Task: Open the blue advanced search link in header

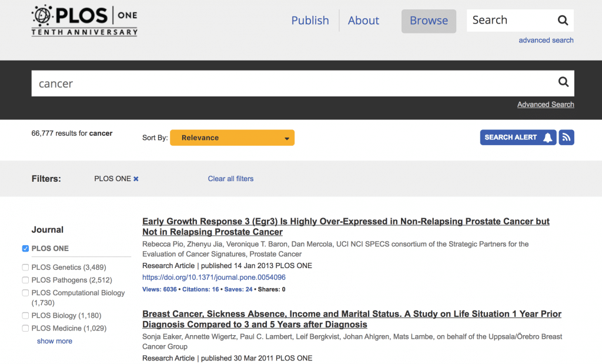Action: [546, 41]
